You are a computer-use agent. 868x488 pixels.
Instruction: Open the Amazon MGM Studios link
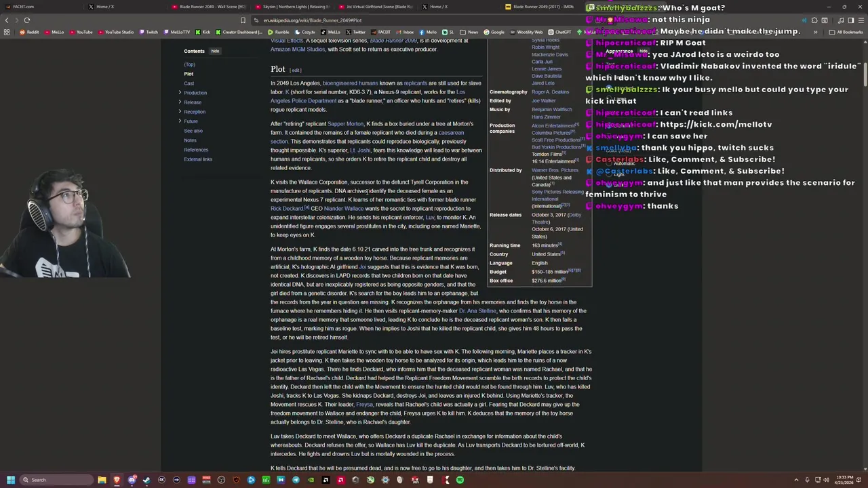pos(298,49)
